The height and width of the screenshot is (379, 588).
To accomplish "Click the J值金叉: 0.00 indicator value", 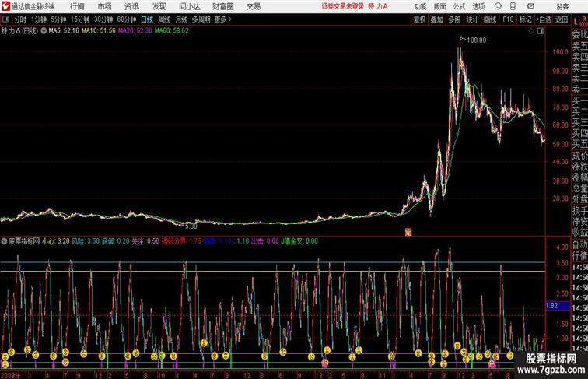I will [299, 241].
